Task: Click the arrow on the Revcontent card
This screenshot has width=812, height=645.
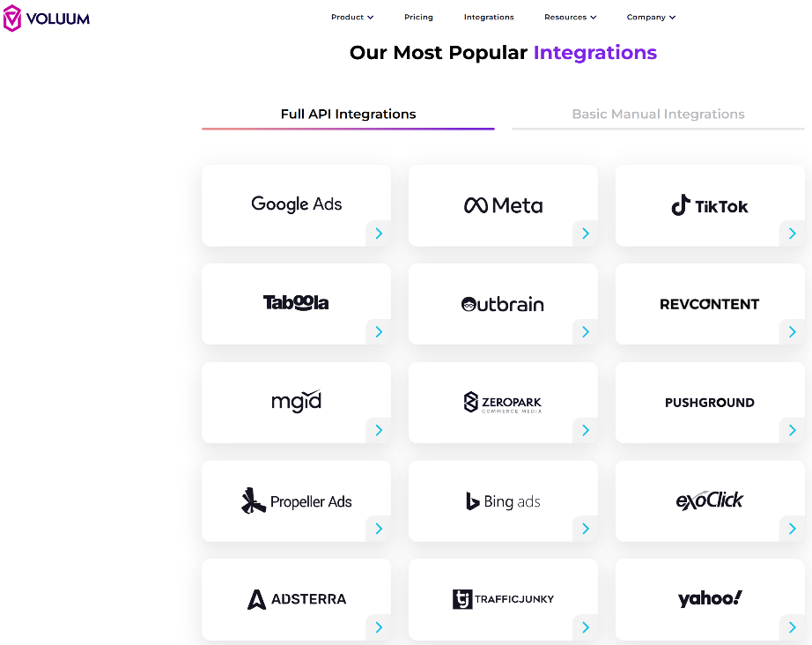Action: pos(791,332)
